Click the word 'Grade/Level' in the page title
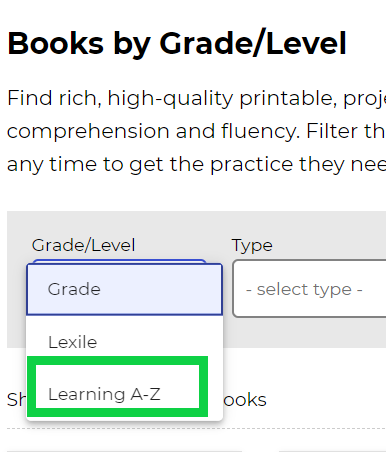Viewport: 386px width, 452px height. click(x=253, y=43)
